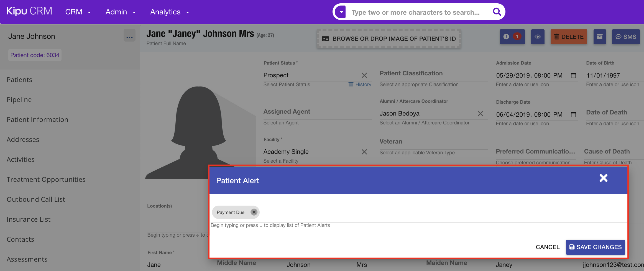Viewport: 644px width, 271px height.
Task: Clear the Jason Bedoya coordinator selection
Action: tap(480, 114)
